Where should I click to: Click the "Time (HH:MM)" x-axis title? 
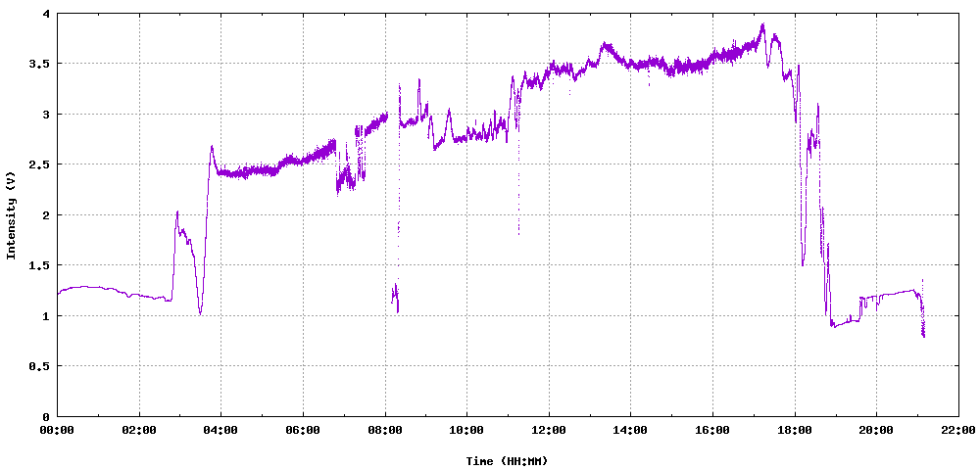tap(507, 460)
